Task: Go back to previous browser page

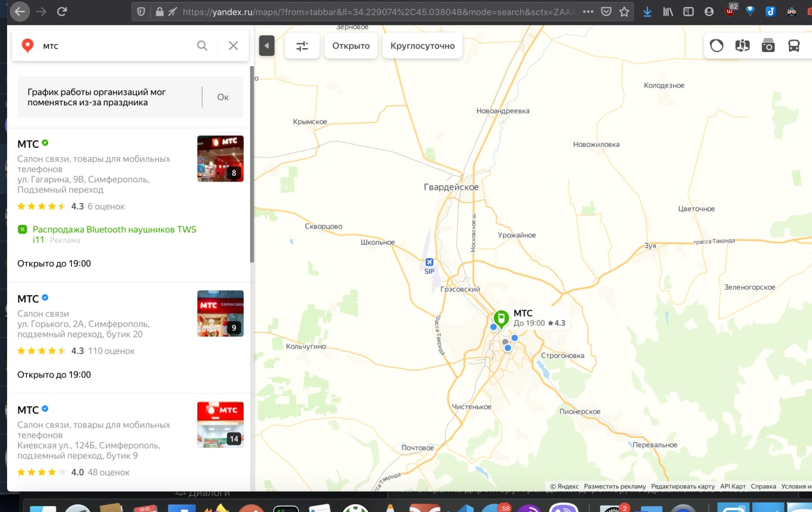Action: pos(20,11)
